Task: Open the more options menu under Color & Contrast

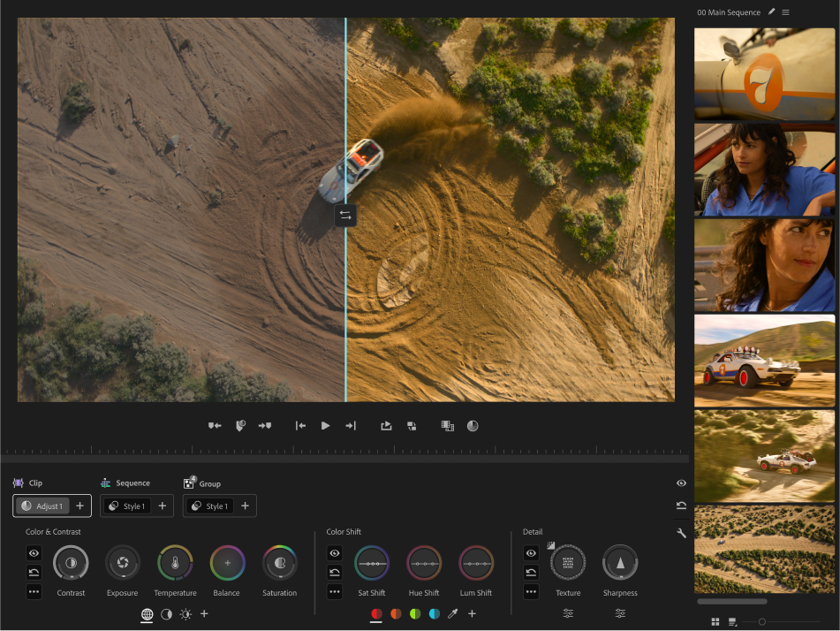Action: (x=34, y=591)
